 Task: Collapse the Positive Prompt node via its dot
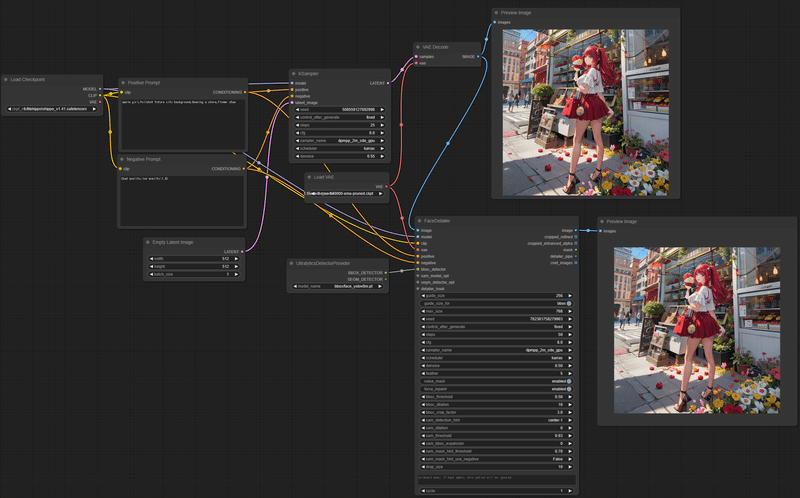pos(123,83)
